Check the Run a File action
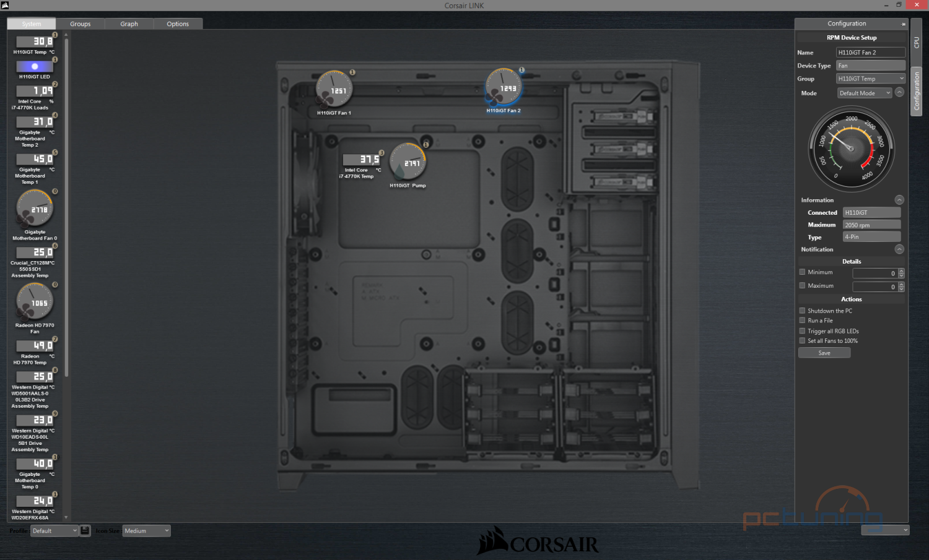The image size is (929, 560). [802, 321]
